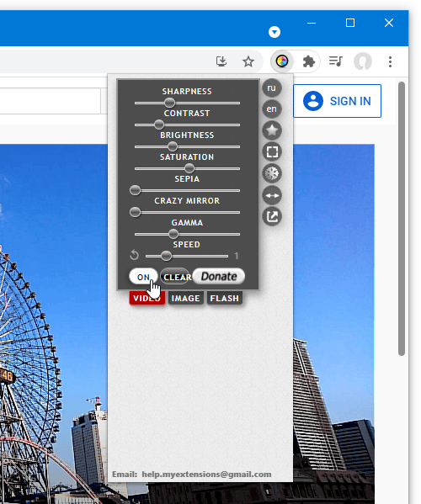The width and height of the screenshot is (421, 504).
Task: Bookmark this page with the star icon
Action: click(248, 61)
